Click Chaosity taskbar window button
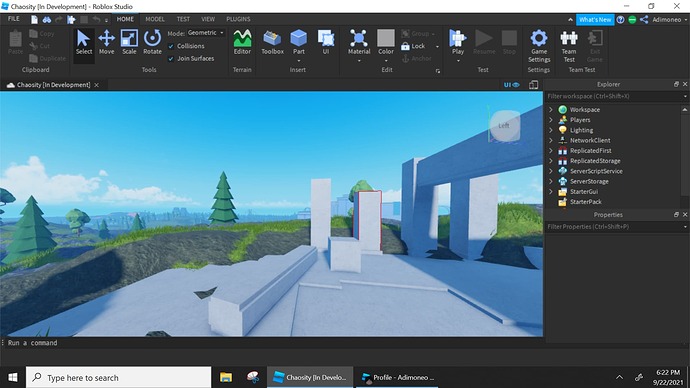Screen dimensions: 690x388 (310, 377)
